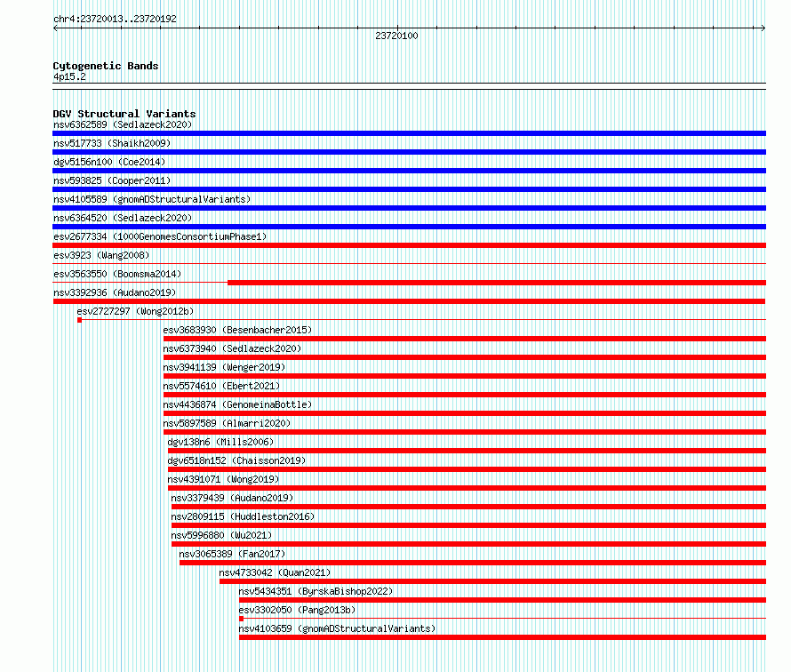The height and width of the screenshot is (672, 791).
Task: Open nsv3941139 (Wenger2019) entry
Action: coord(224,367)
